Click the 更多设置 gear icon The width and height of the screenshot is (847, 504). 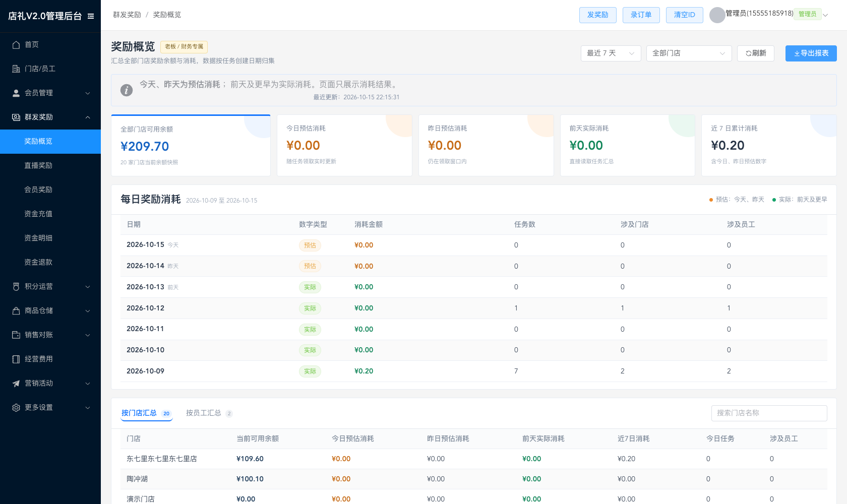click(x=16, y=407)
